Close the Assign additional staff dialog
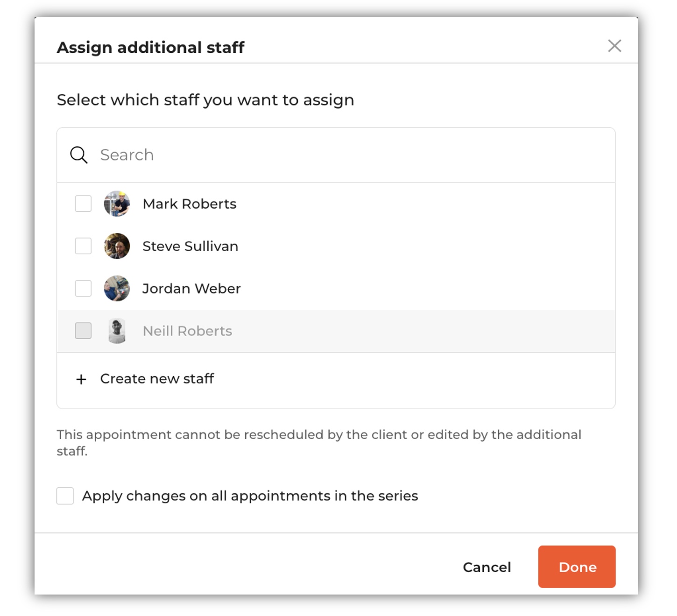The width and height of the screenshot is (677, 616). pos(614,46)
